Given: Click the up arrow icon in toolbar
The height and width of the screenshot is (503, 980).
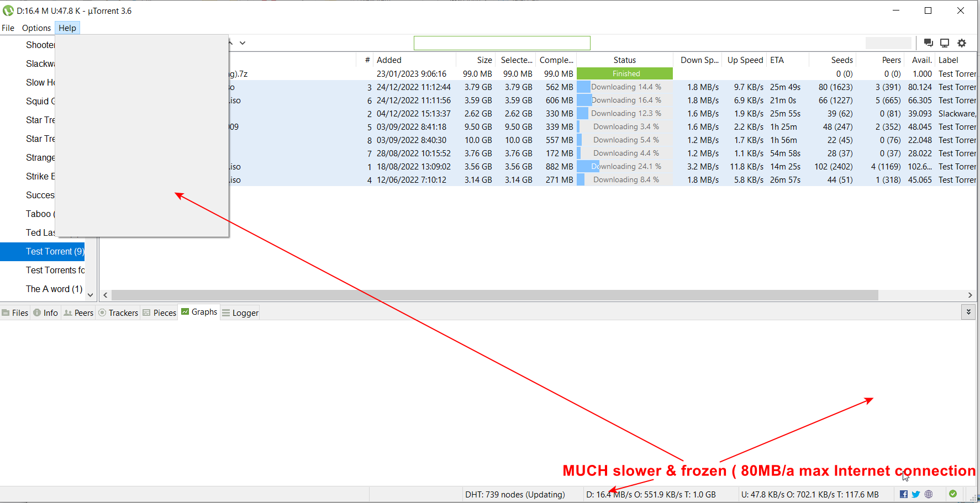Looking at the screenshot, I should click(230, 43).
